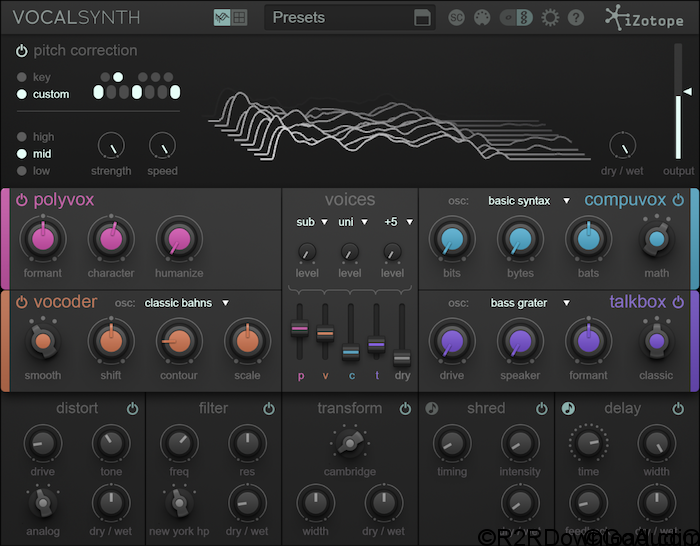Viewport: 700px width, 546px height.
Task: Adjust the v vocoder level fader
Action: pyautogui.click(x=325, y=333)
